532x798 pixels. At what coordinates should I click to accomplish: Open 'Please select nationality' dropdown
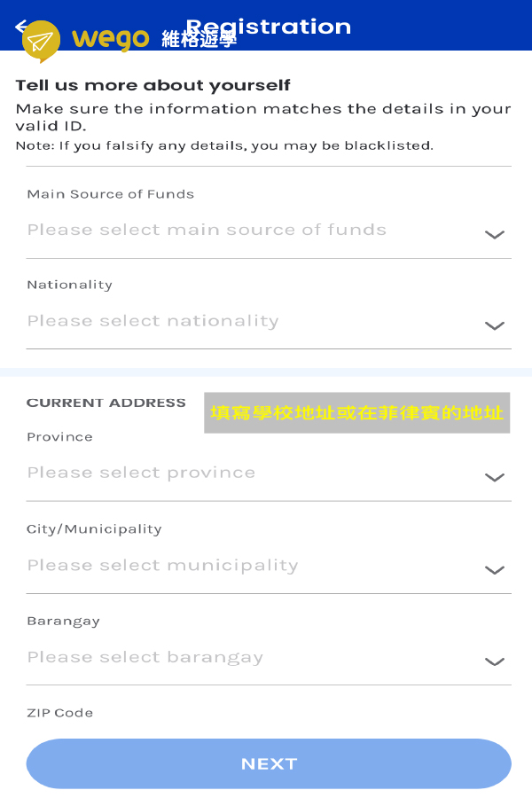[153, 321]
